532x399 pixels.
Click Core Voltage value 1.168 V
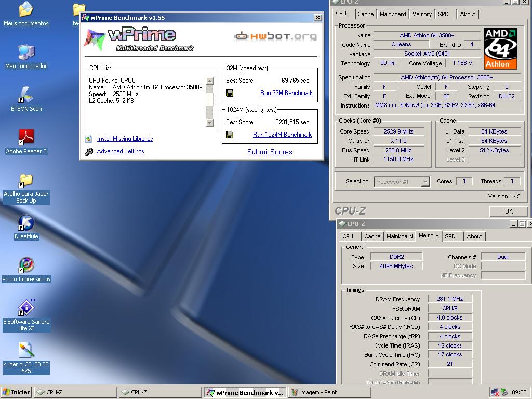coord(462,63)
